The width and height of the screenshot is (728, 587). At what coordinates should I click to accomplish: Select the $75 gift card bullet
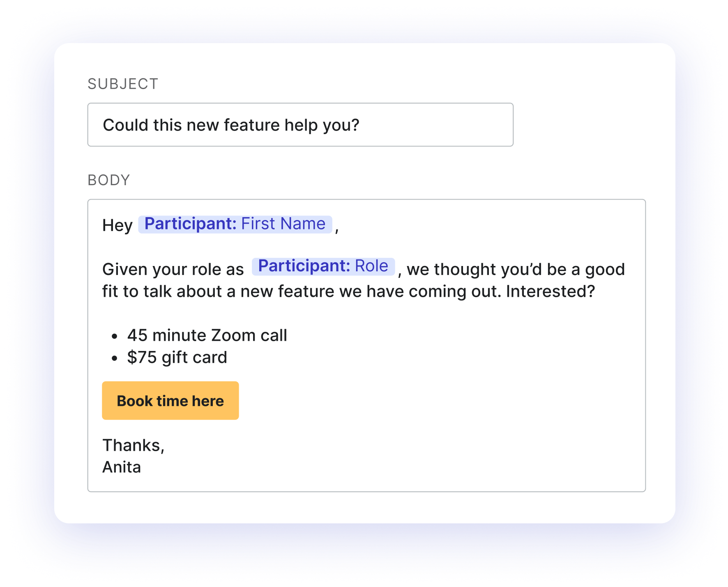click(177, 357)
